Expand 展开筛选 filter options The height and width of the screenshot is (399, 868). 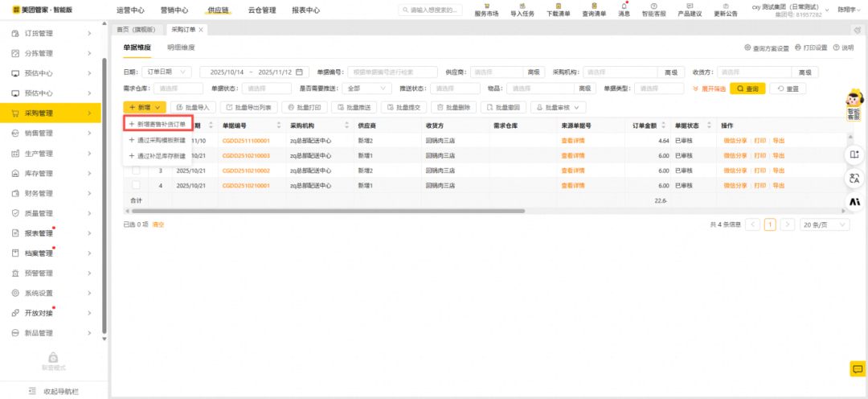coord(709,88)
